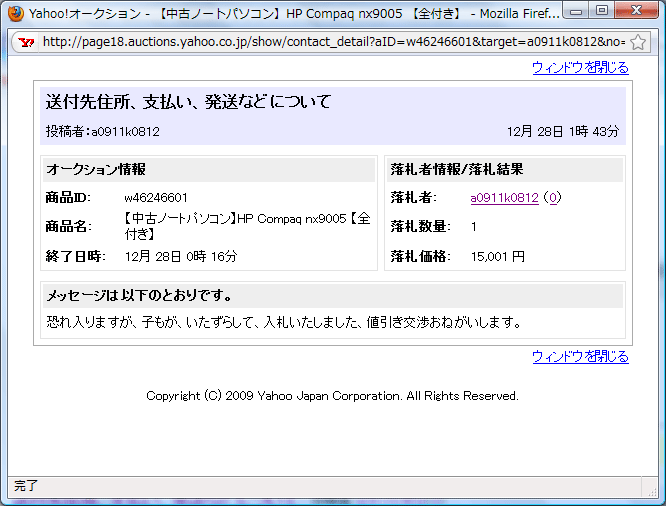Open bidder profile a0911k0812 link
The width and height of the screenshot is (666, 506).
[504, 198]
